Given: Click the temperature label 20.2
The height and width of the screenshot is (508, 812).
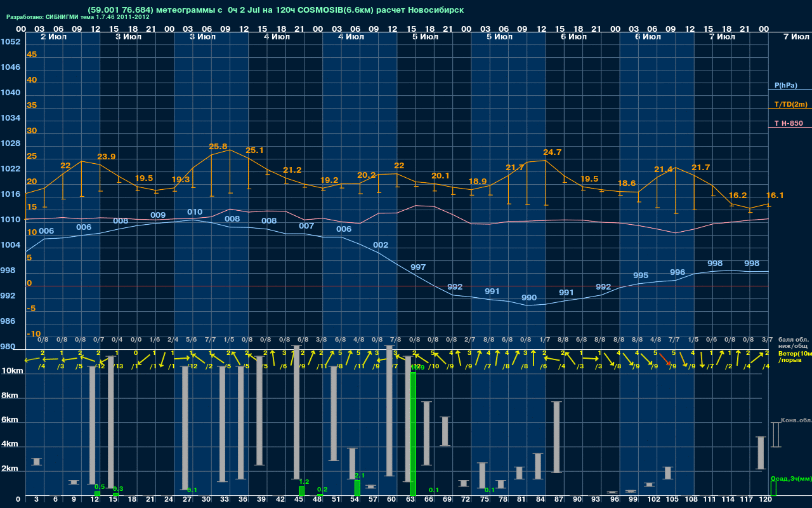Looking at the screenshot, I should tap(367, 175).
